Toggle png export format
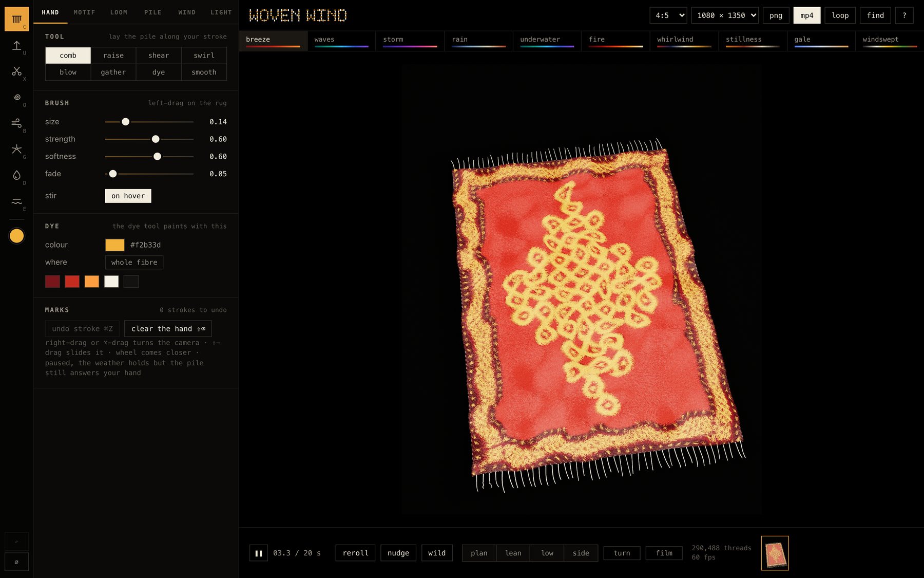Image resolution: width=924 pixels, height=578 pixels. [776, 15]
